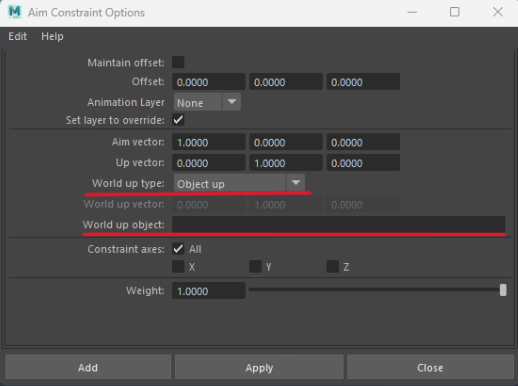Minimize the Aim Constraint Options window

(412, 12)
